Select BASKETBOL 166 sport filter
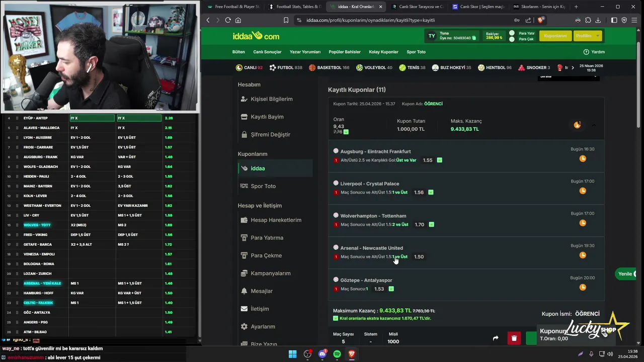644x362 pixels. coord(329,67)
